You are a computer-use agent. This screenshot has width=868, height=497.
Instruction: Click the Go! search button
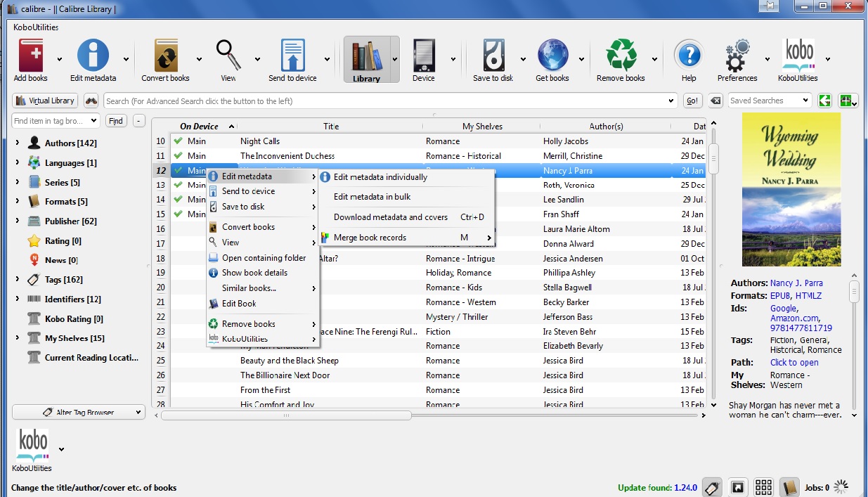[x=692, y=101]
